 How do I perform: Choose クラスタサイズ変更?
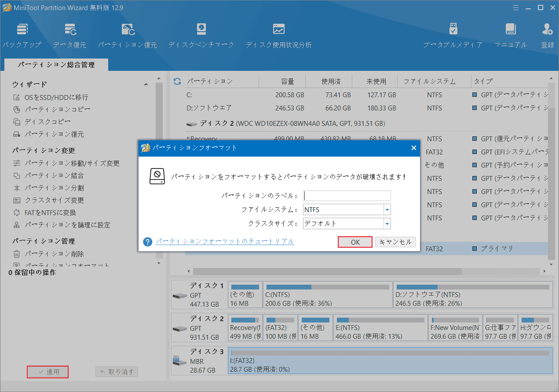pos(48,200)
